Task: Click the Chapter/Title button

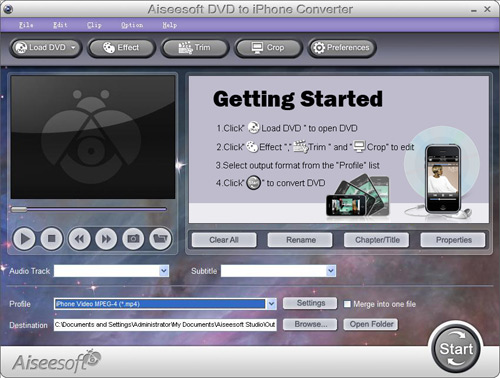Action: pyautogui.click(x=376, y=240)
